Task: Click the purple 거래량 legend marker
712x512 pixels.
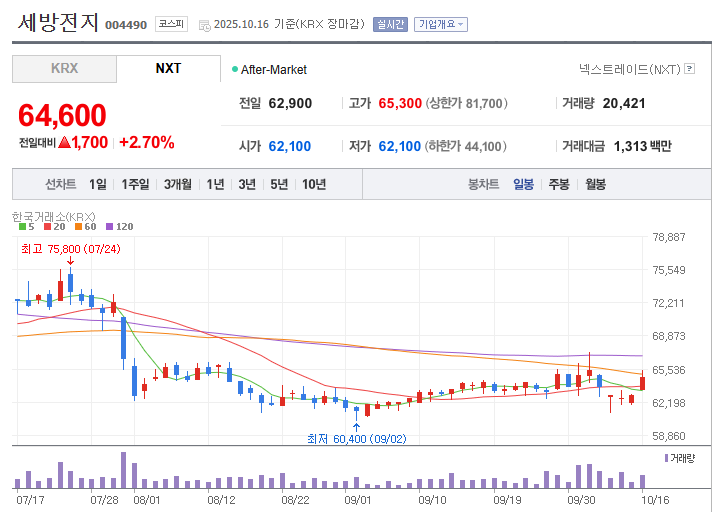Action: [x=667, y=458]
